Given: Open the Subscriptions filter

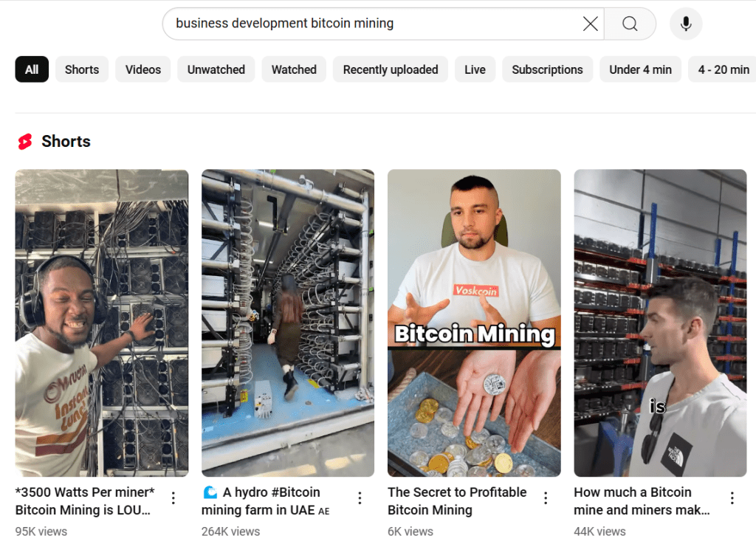Looking at the screenshot, I should click(x=547, y=69).
